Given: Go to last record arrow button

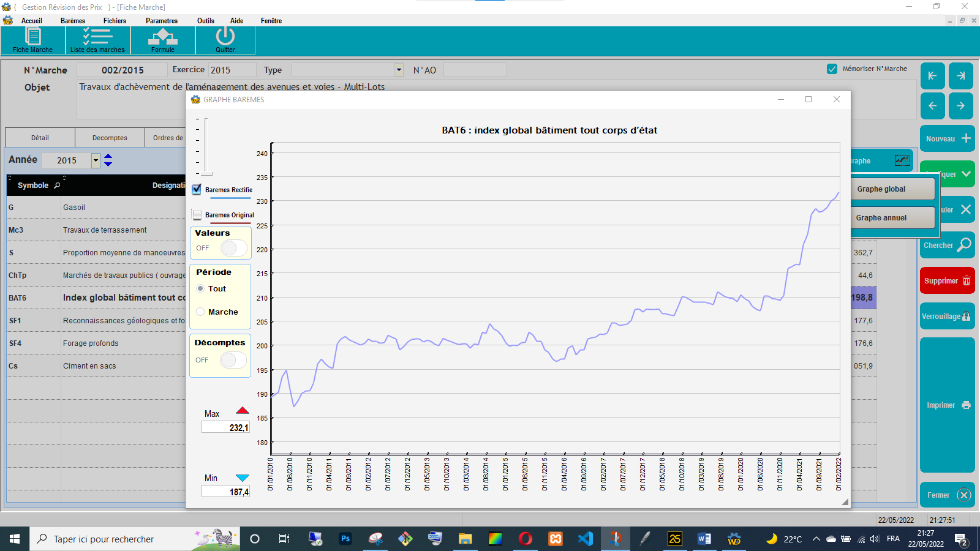Looking at the screenshot, I should click(960, 76).
